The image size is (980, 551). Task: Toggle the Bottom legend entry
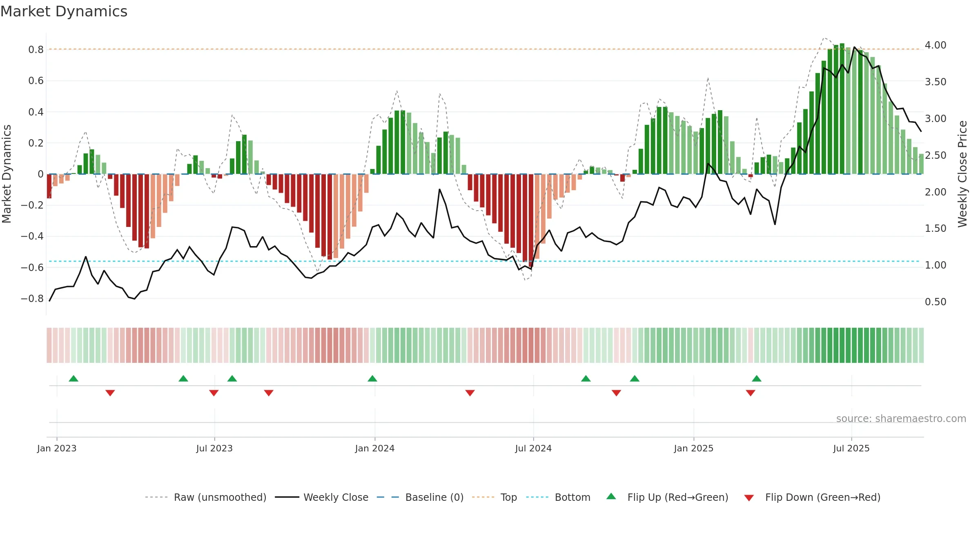click(559, 497)
